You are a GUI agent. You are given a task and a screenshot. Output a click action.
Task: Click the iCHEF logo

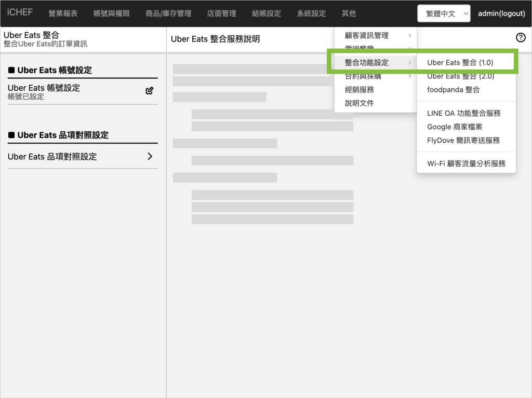click(20, 12)
